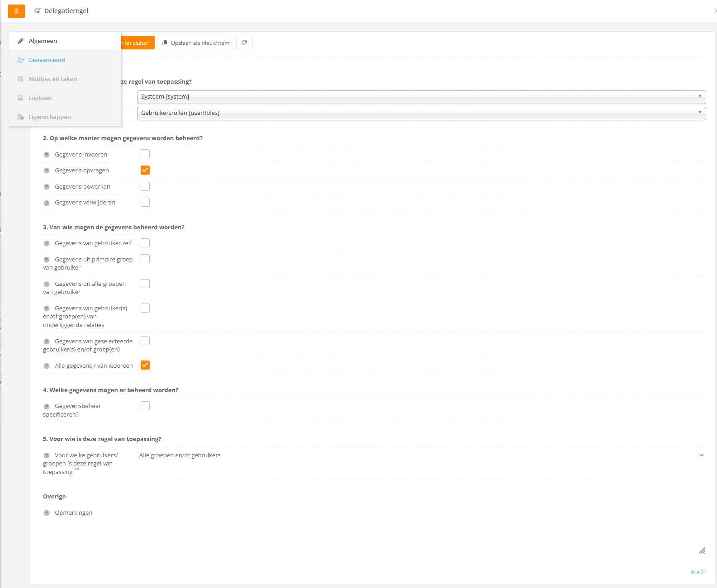Screen dimensions: 717x588
Task: Click the orange en sluiten button
Action: [x=138, y=43]
